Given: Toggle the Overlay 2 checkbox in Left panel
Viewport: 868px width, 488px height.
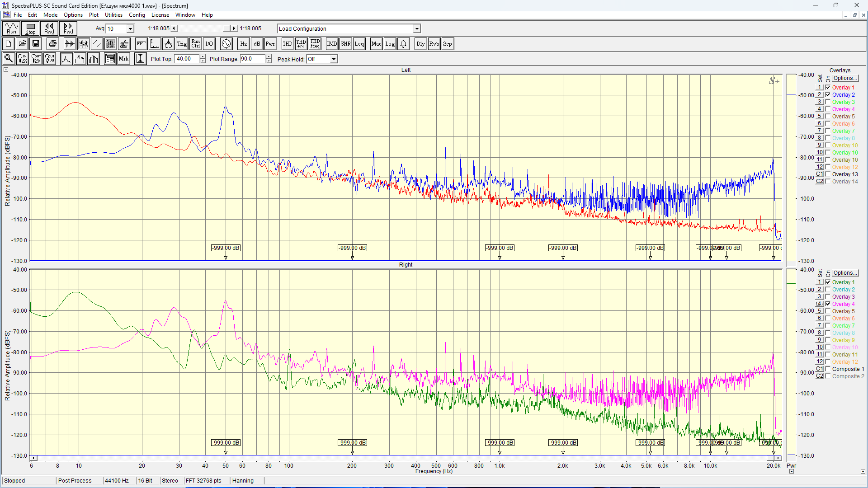Looking at the screenshot, I should tap(828, 95).
